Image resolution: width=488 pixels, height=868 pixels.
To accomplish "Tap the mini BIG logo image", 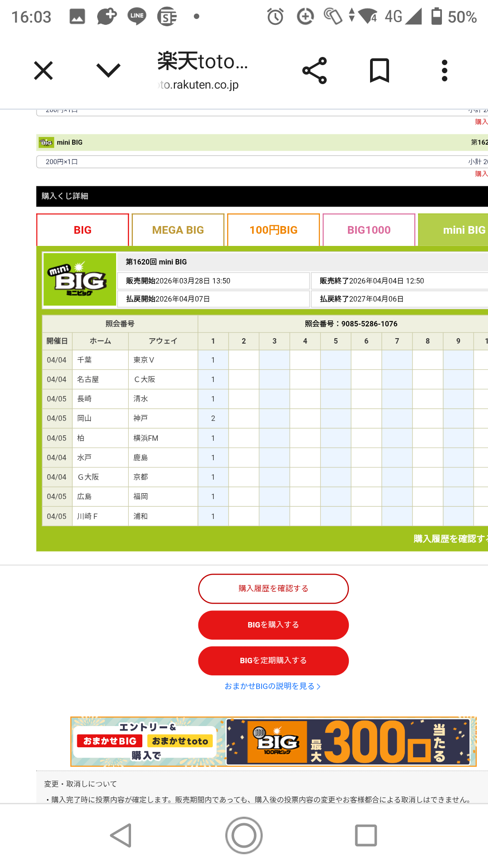I will [80, 280].
